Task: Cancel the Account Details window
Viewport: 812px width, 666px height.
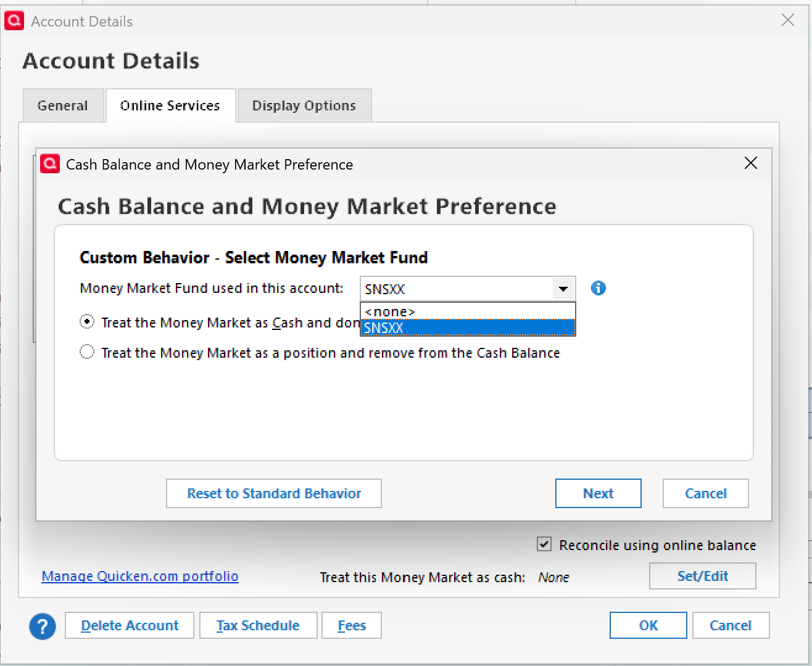Action: coord(731,625)
